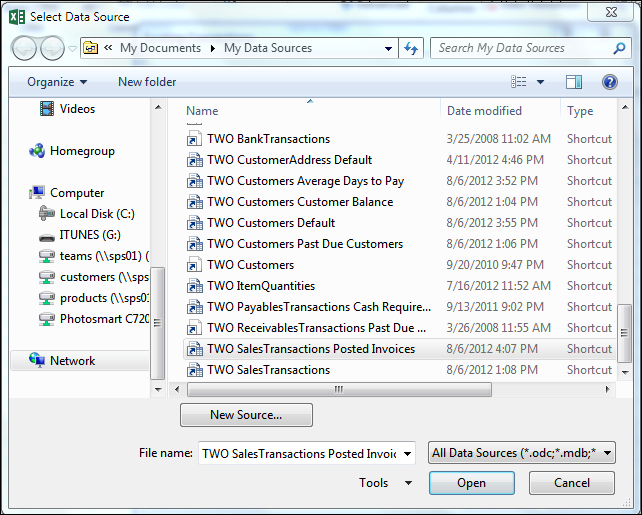The image size is (642, 515).
Task: Select the Network icon in sidebar
Action: [x=37, y=361]
